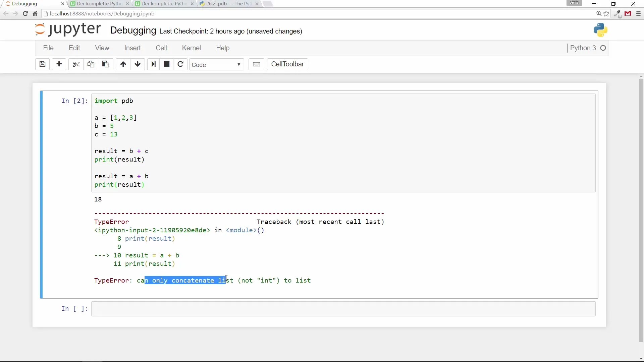Cut selected cell with the scissors icon
This screenshot has width=644, height=362.
coord(76,64)
